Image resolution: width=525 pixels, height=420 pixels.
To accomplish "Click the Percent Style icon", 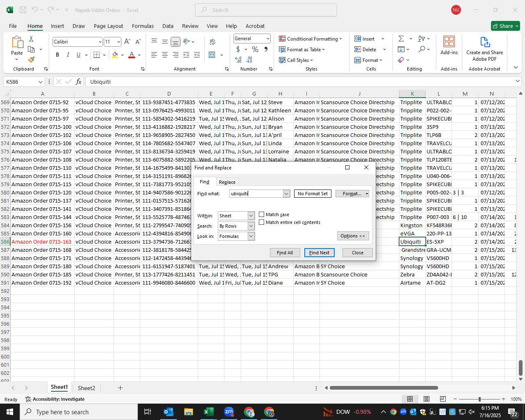I will 255,49.
